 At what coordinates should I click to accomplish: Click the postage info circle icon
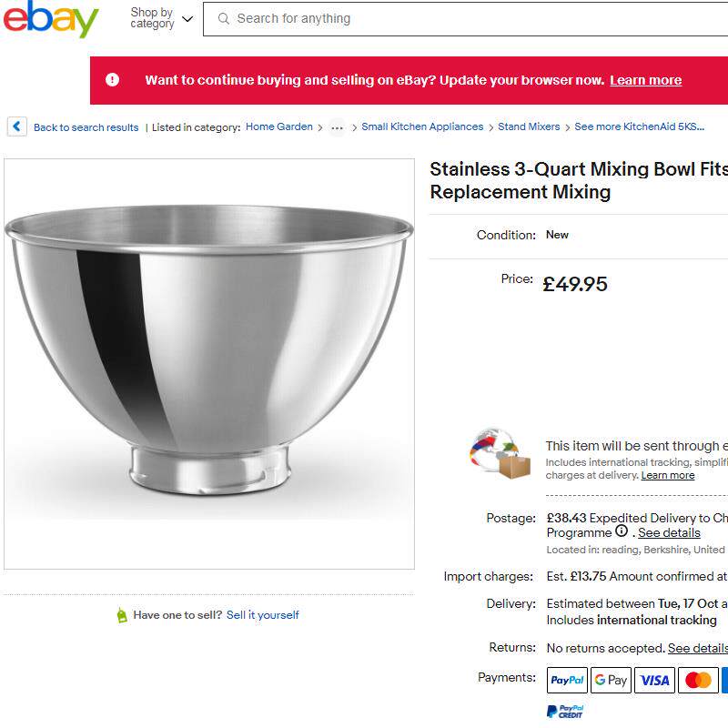622,531
